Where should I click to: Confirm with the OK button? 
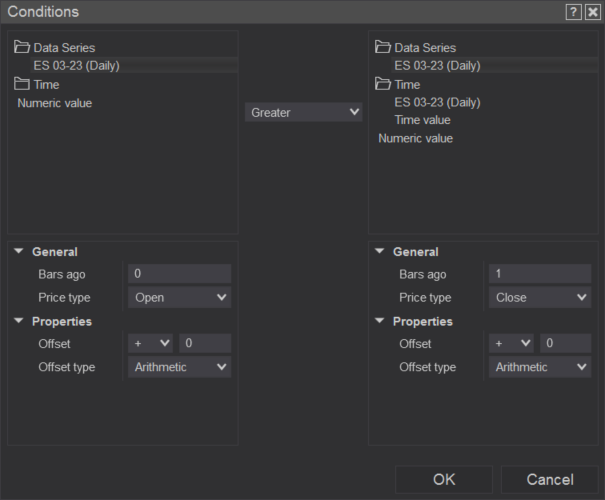coord(444,480)
